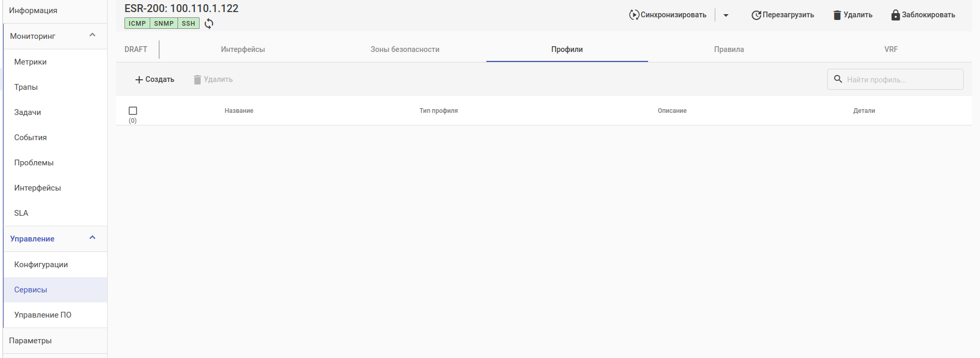Collapse the Управление section chevron
This screenshot has height=358, width=980.
92,238
